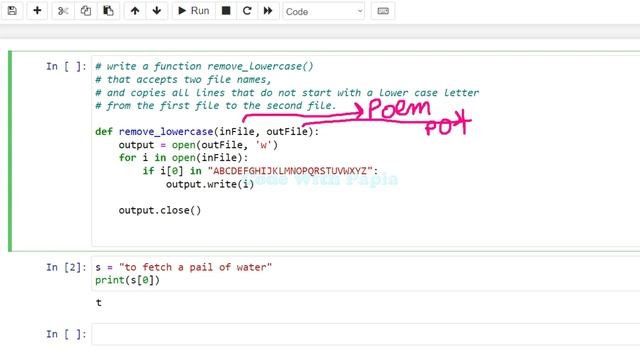Run the selected cell
This screenshot has height=360, width=640.
[194, 11]
